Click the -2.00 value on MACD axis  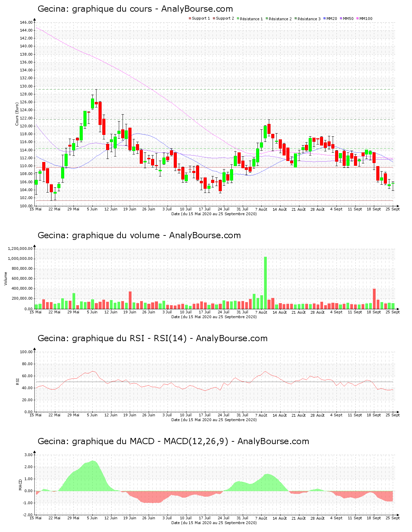click(28, 515)
